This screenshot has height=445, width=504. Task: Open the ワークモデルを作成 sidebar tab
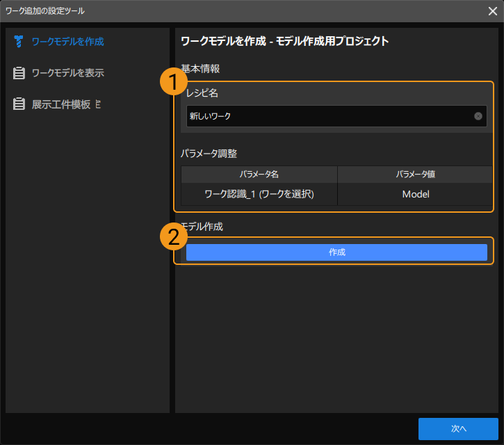coord(67,42)
